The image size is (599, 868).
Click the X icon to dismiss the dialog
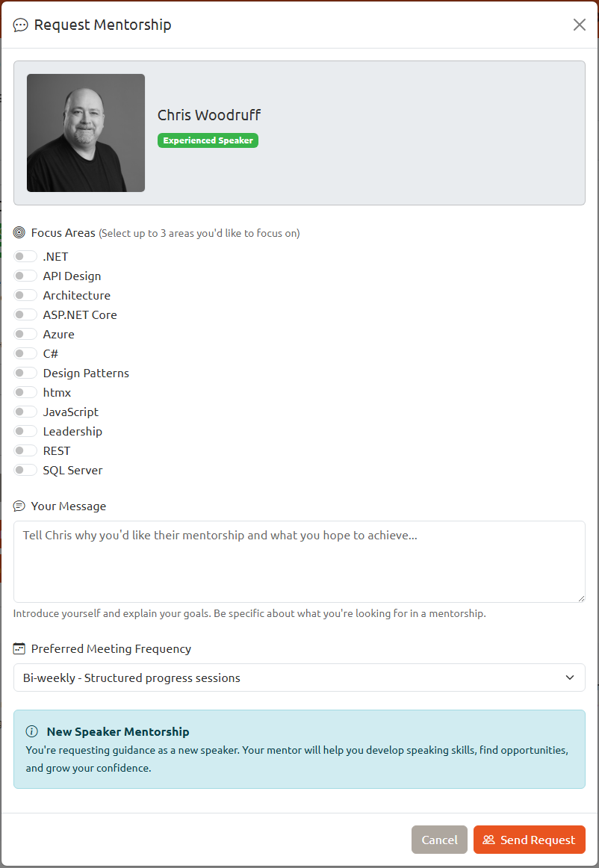tap(579, 24)
